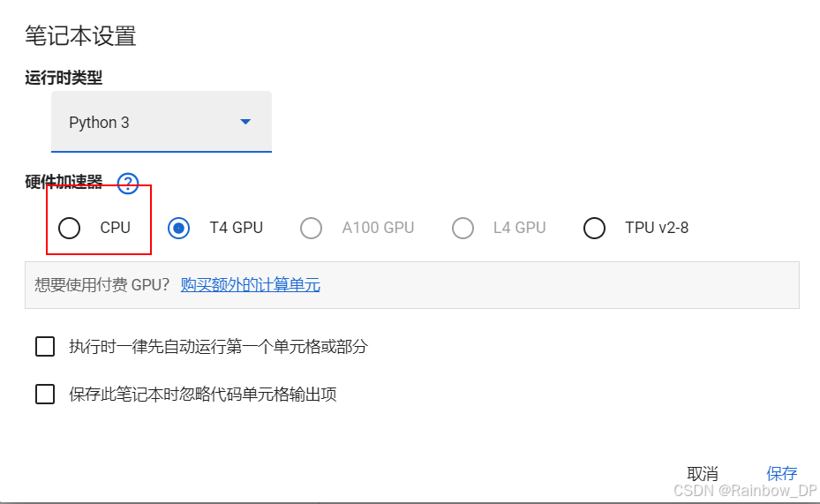Click the 笔记本设置 dialog title
Screen dimensions: 820x504
click(80, 36)
